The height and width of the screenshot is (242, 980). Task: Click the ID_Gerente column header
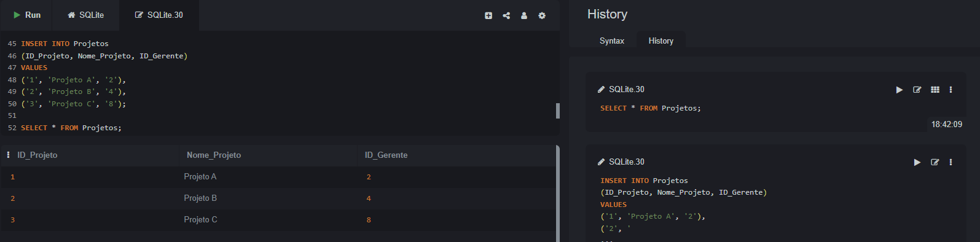pos(386,155)
